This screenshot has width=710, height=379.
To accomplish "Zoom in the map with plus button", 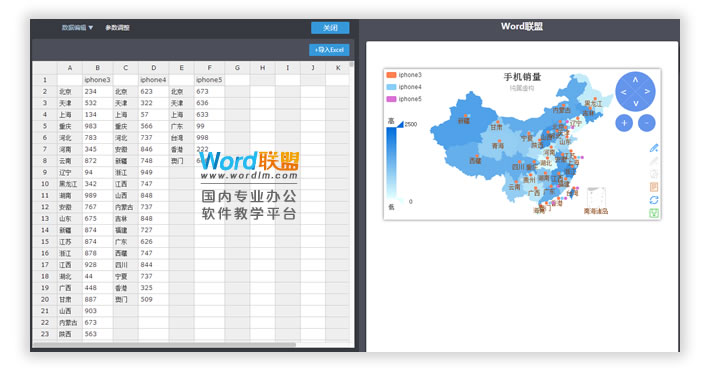I will click(624, 123).
